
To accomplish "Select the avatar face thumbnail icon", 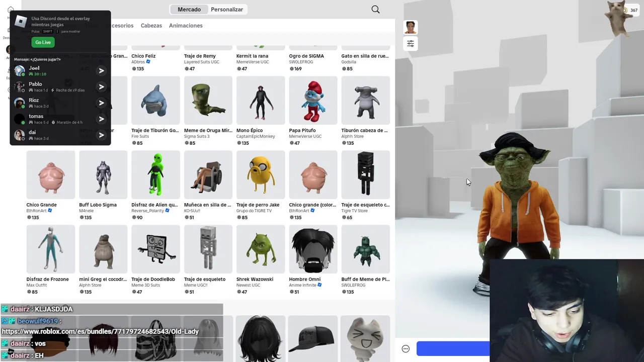I will 411,27.
